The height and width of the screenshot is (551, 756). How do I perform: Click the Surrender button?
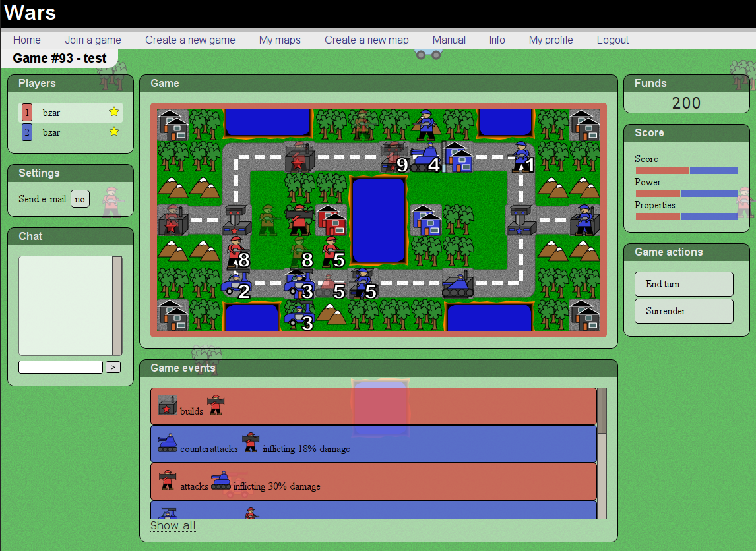coord(683,311)
